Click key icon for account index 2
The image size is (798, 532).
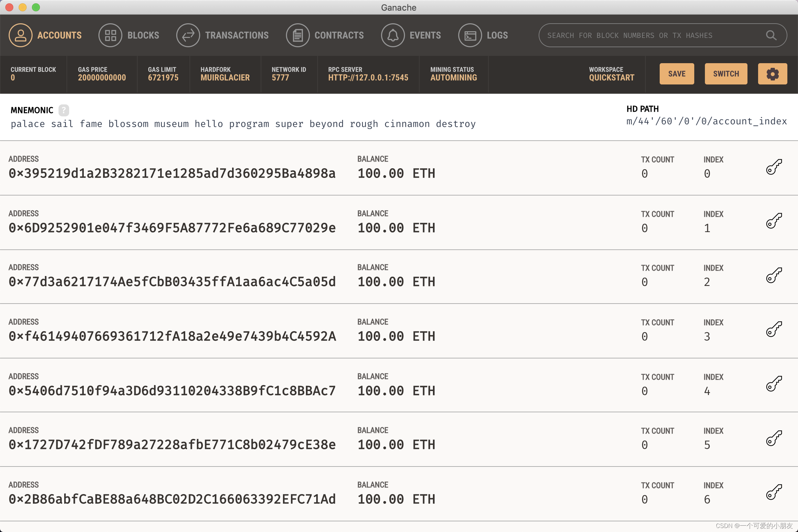pos(774,275)
